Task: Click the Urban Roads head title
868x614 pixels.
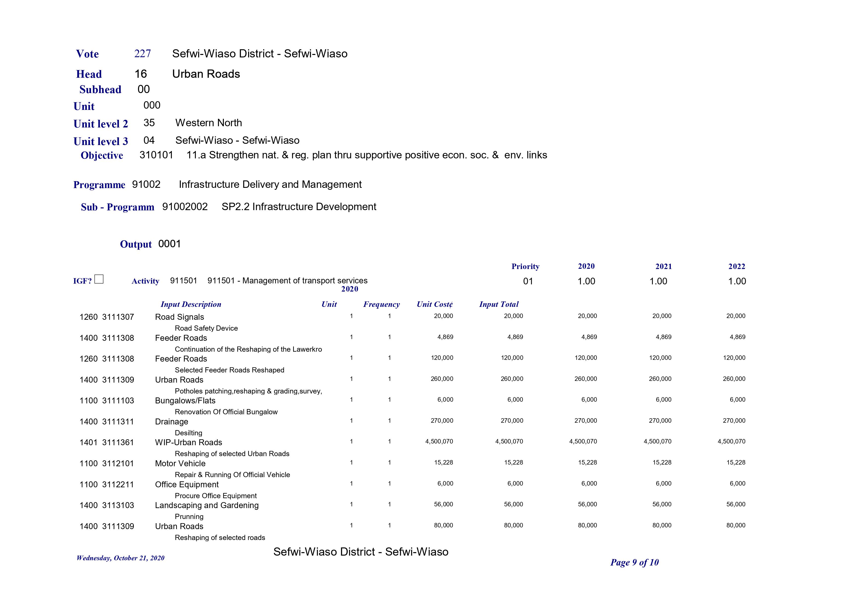Action: (x=206, y=74)
